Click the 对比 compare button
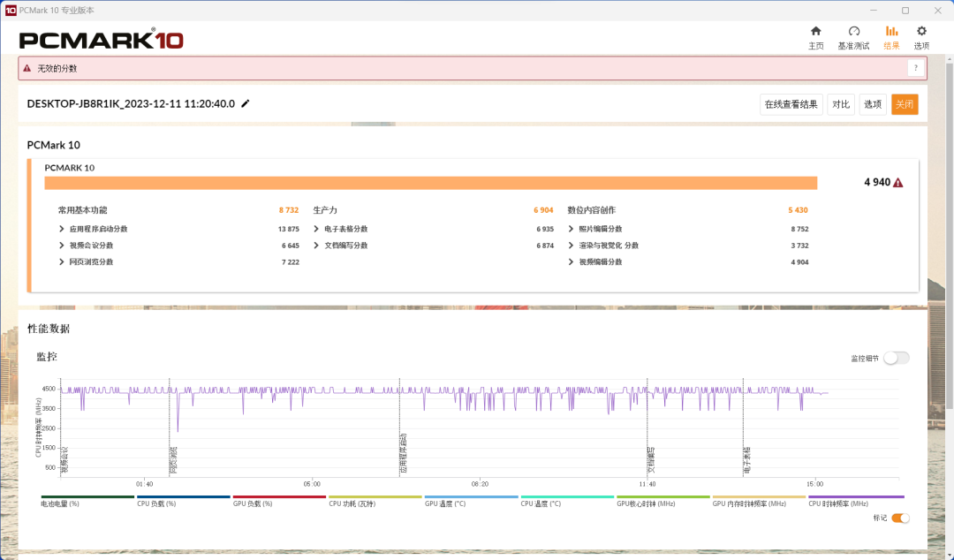This screenshot has width=954, height=560. pos(841,104)
